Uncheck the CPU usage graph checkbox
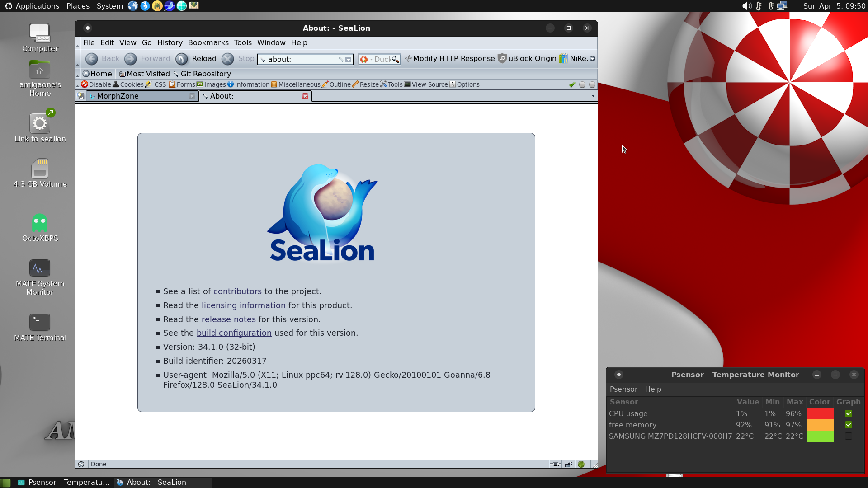Screen dimensions: 868x488 (848, 413)
